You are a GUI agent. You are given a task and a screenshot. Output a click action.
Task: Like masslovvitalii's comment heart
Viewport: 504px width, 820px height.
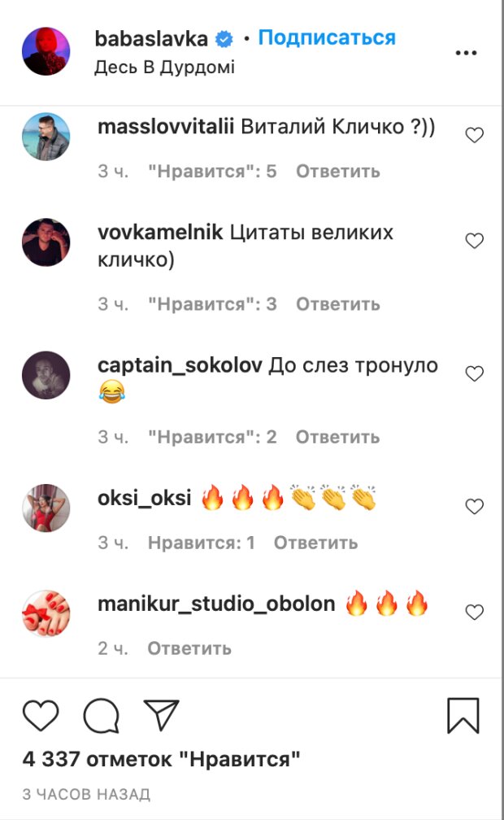[474, 135]
